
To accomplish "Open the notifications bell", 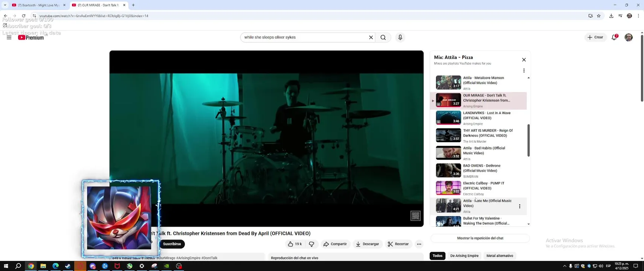I will click(x=614, y=37).
